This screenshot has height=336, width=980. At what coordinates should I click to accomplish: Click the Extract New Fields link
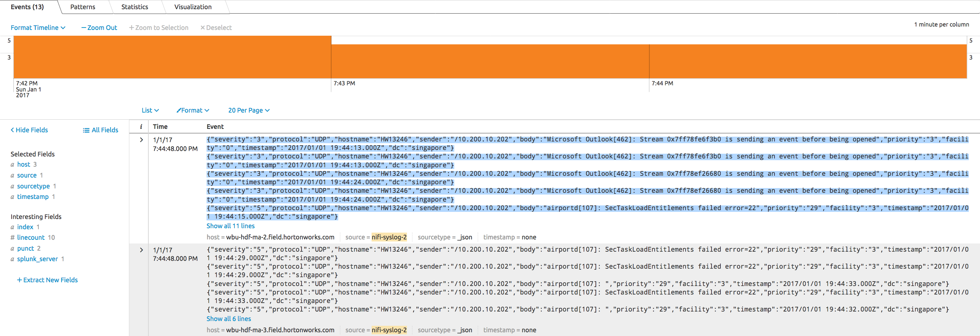47,280
